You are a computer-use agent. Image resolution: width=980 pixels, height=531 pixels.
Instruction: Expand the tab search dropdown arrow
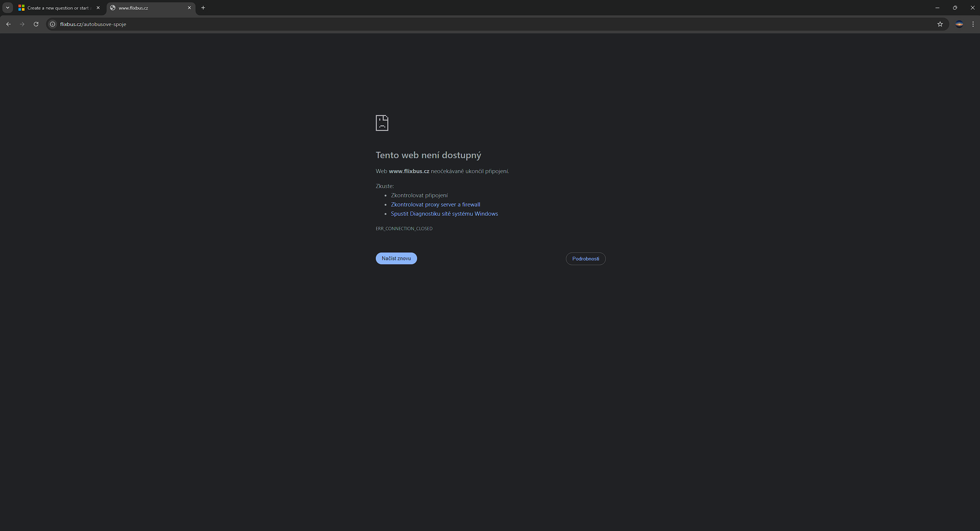pos(7,8)
